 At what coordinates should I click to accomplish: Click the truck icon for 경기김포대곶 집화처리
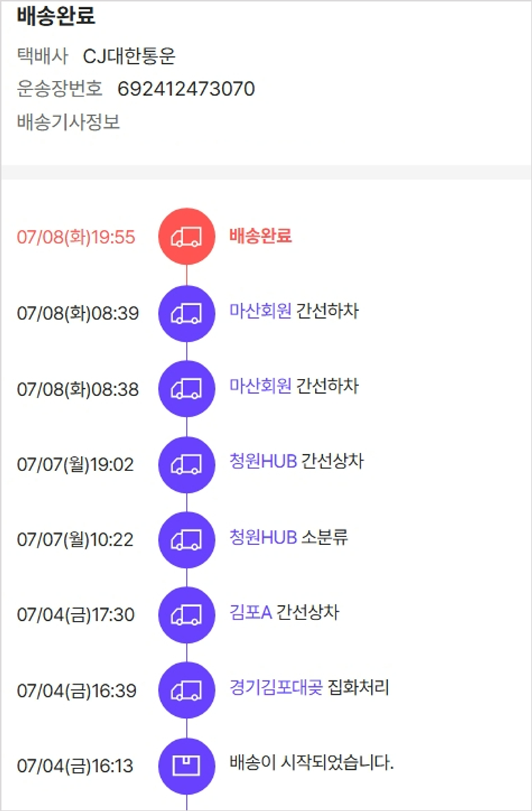187,690
